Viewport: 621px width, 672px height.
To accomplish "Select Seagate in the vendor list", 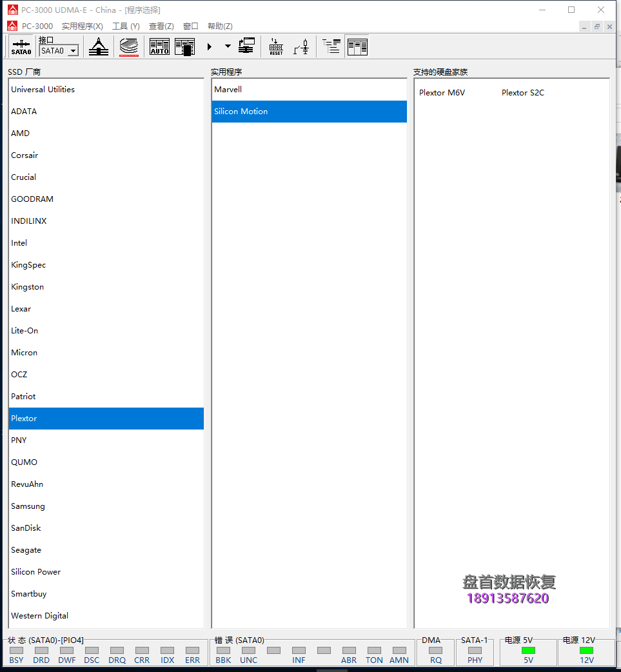I will (x=106, y=550).
